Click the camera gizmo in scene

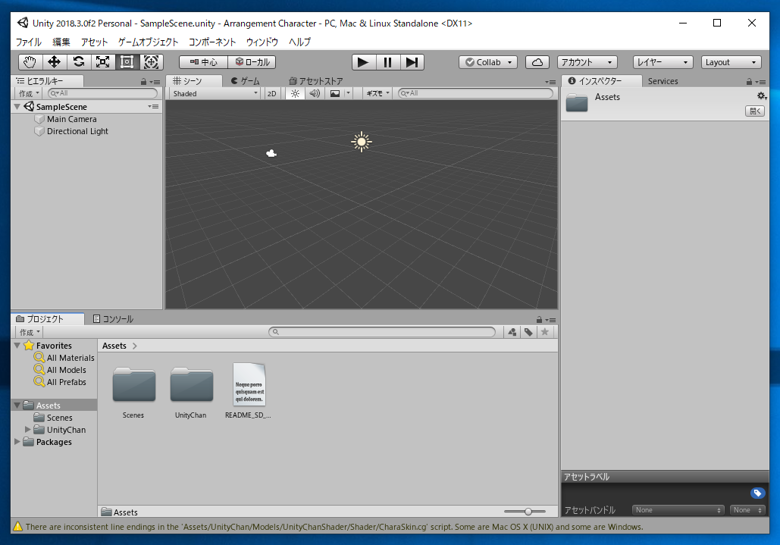point(271,153)
